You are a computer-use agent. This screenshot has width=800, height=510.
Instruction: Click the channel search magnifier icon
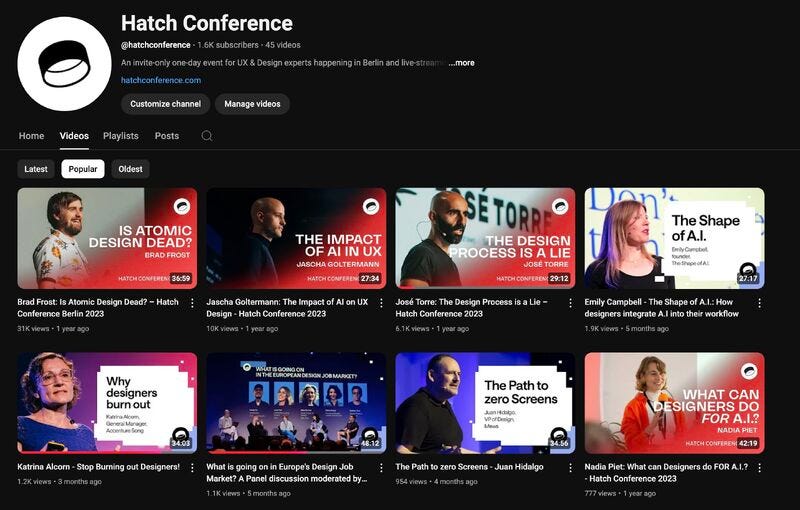[207, 136]
